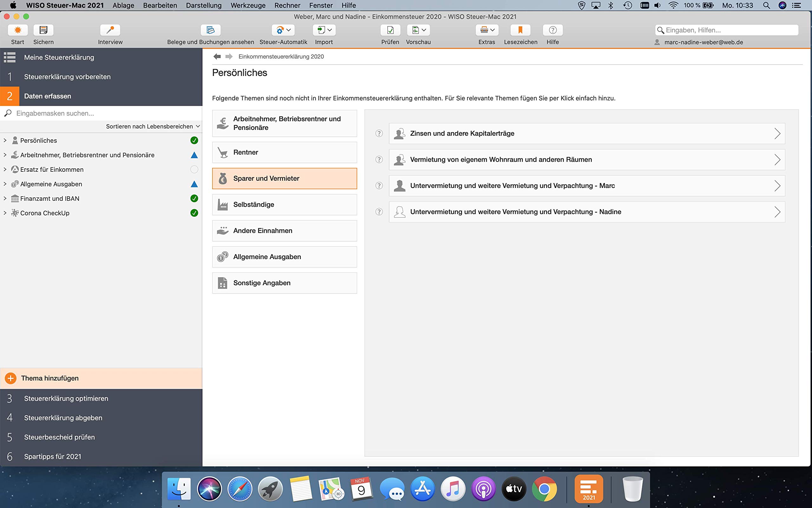
Task: Open the Vorschau dropdown
Action: coord(418,30)
